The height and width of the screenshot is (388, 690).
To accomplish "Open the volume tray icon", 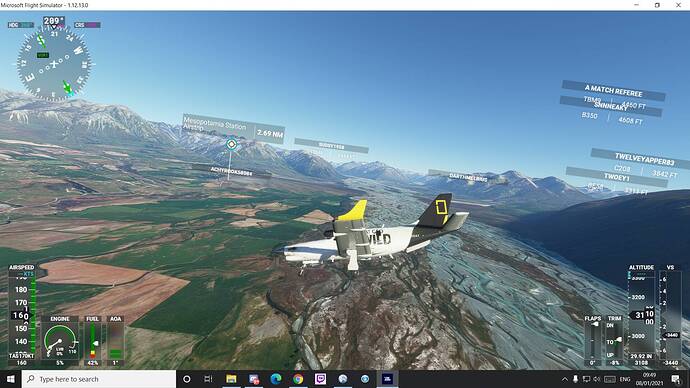I will click(x=597, y=379).
